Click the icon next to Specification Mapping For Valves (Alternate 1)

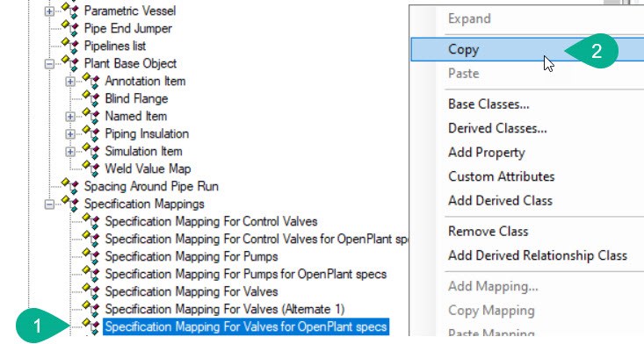(90, 309)
